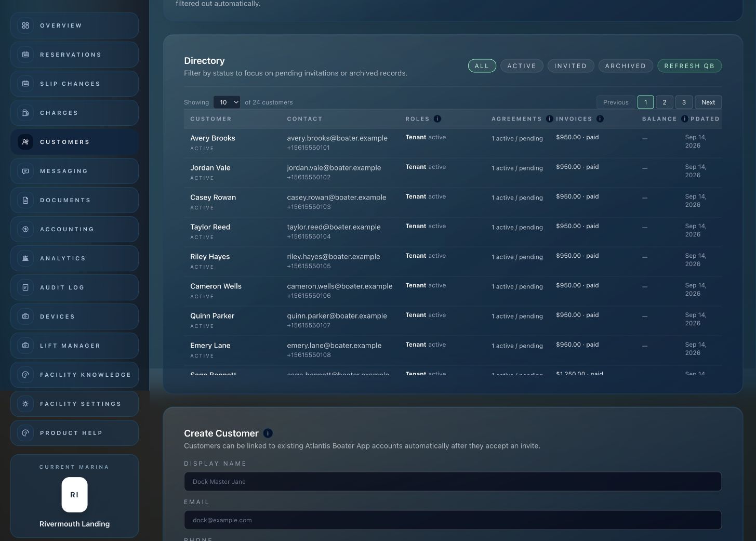This screenshot has height=541, width=756.
Task: Jump to page 2 of customers
Action: 665,102
